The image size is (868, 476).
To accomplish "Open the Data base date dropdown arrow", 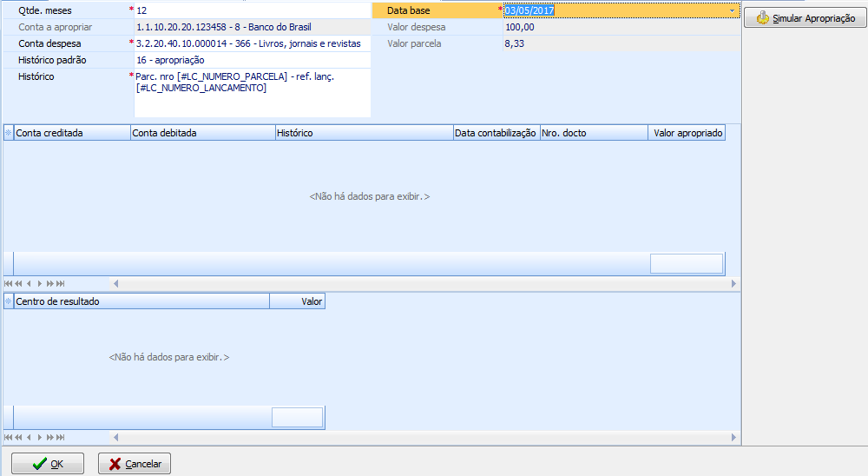I will pos(733,10).
